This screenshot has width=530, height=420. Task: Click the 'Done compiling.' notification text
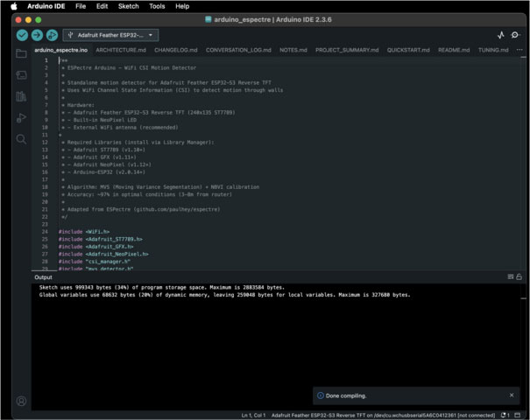pyautogui.click(x=346, y=395)
